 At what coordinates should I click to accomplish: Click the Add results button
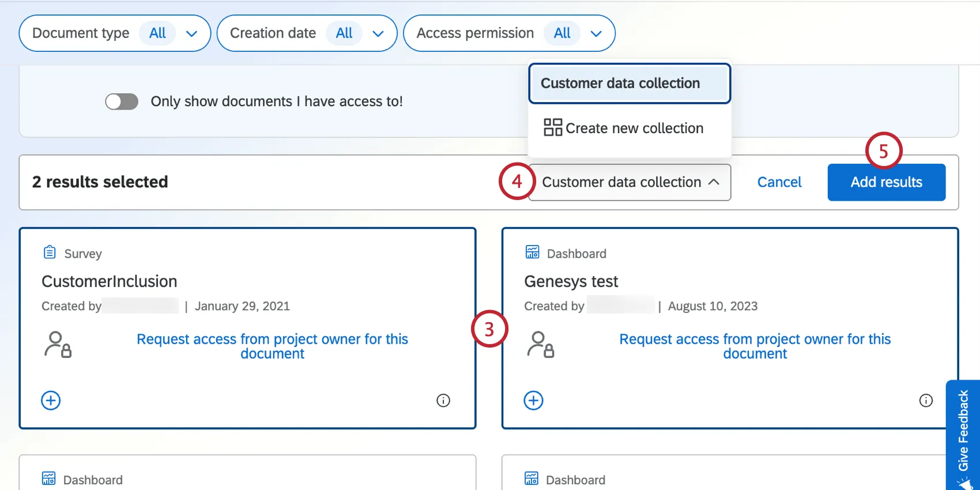pos(886,182)
